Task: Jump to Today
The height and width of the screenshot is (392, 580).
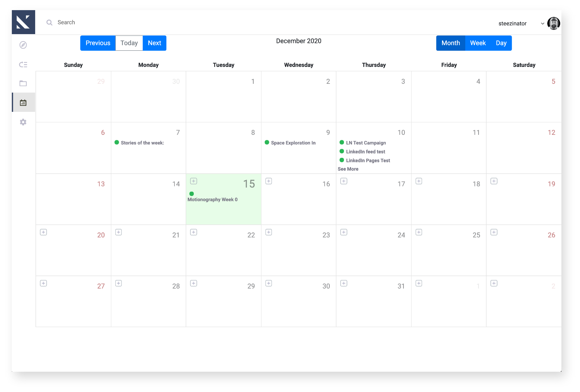Action: [129, 43]
